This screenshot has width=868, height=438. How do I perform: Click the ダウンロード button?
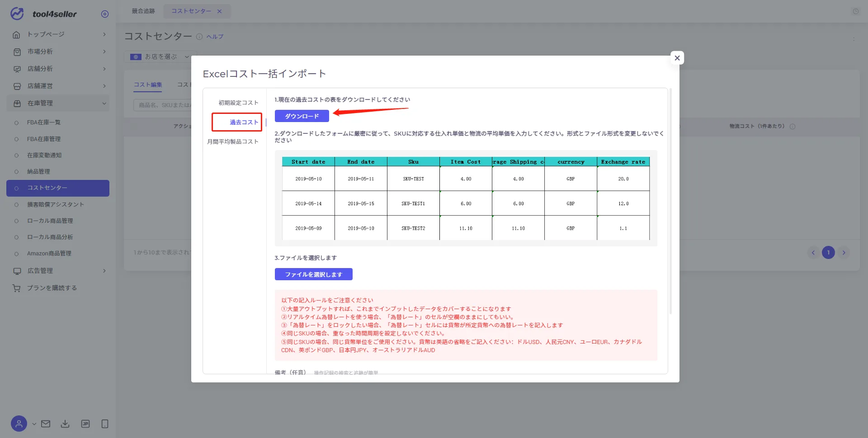point(302,116)
